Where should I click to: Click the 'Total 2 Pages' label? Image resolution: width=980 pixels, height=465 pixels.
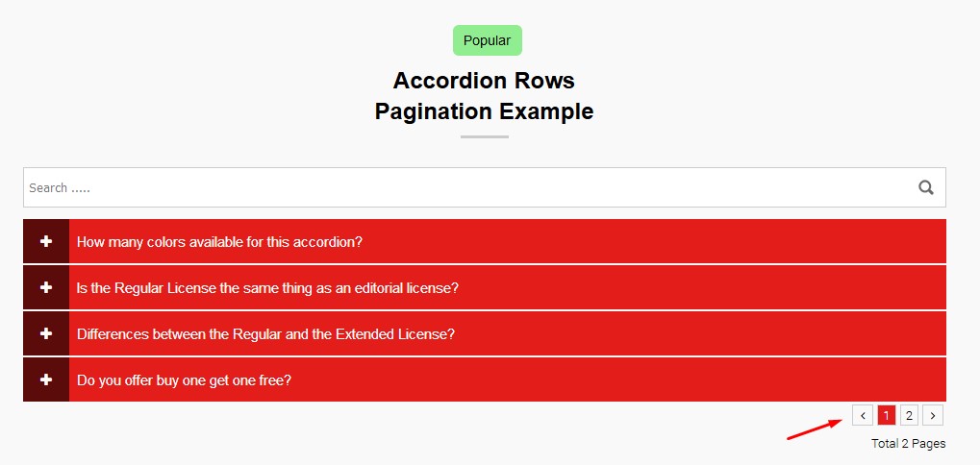[908, 444]
